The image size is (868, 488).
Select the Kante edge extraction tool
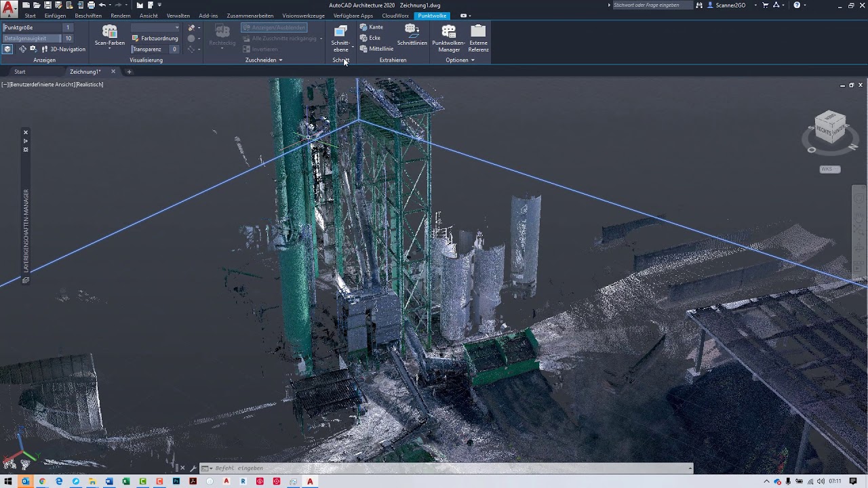click(x=372, y=27)
